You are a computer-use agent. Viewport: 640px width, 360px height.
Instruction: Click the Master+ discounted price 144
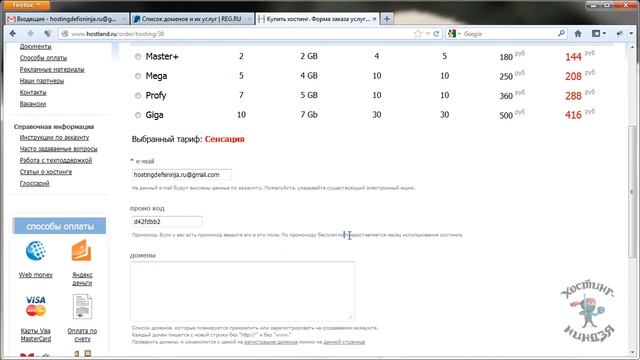573,57
